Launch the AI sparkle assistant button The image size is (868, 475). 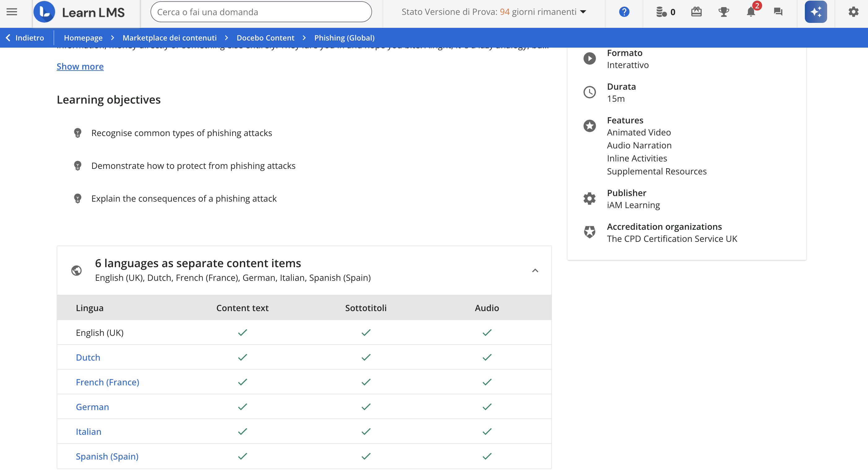(815, 12)
